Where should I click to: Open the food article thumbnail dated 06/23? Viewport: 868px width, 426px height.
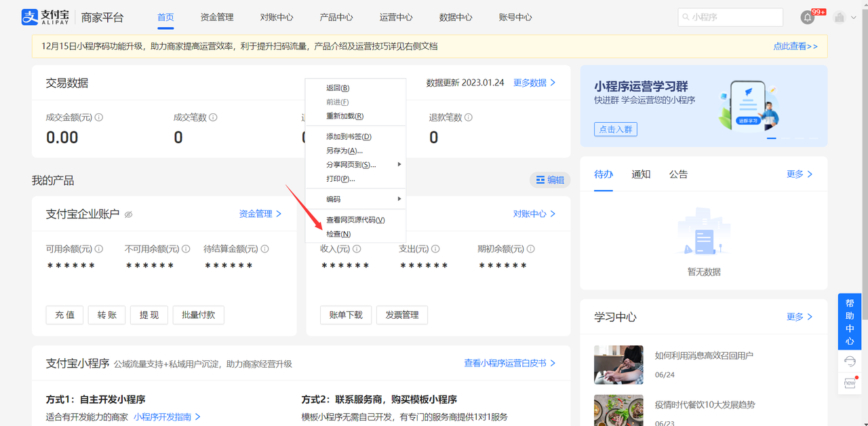point(618,410)
